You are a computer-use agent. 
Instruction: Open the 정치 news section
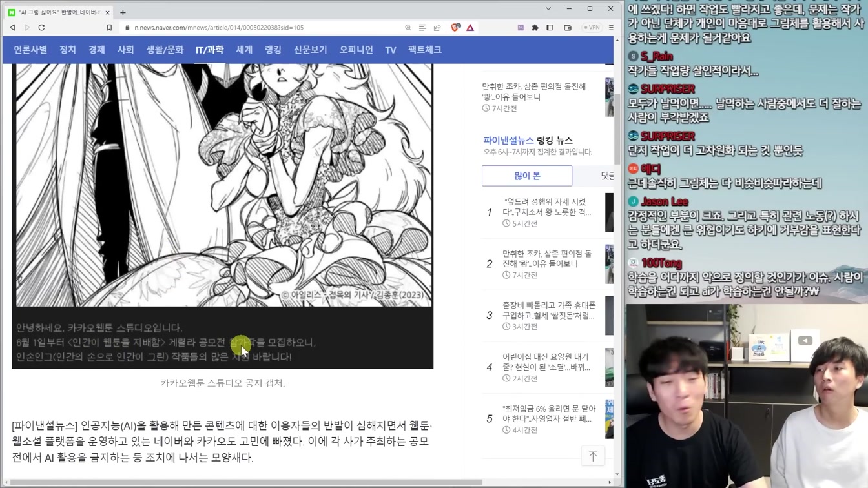point(68,50)
